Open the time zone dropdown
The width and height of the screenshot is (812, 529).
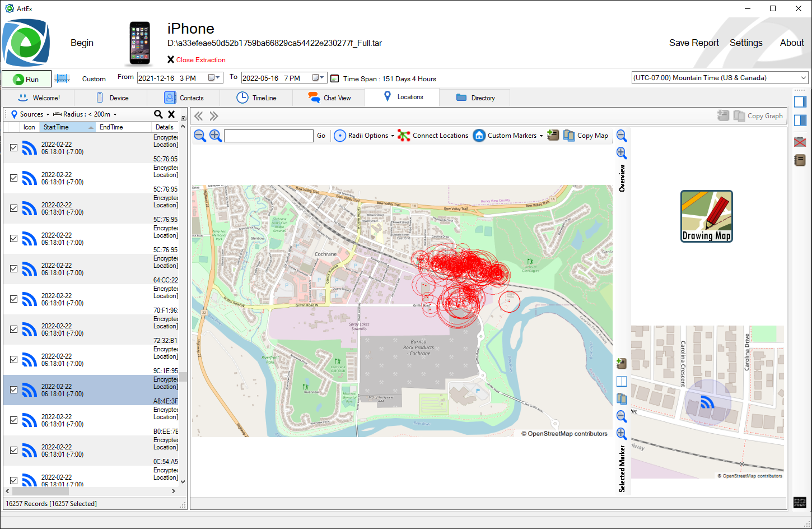pos(804,78)
